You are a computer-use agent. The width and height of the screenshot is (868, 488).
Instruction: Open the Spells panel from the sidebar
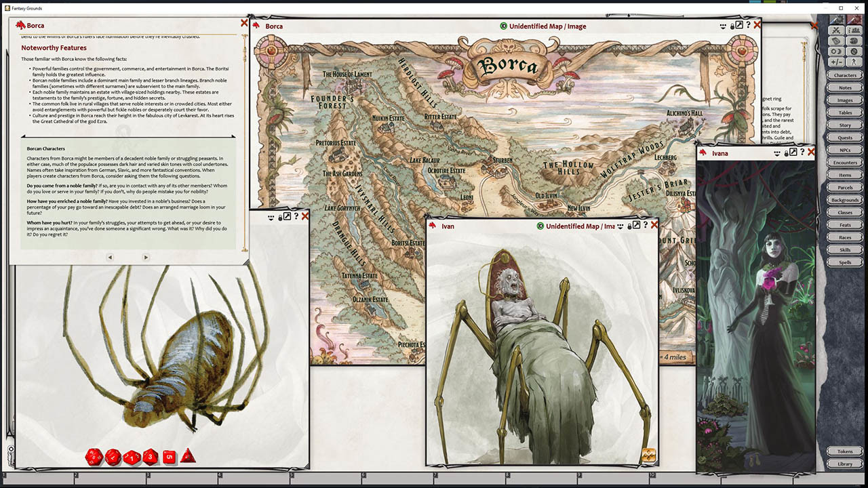tap(844, 262)
